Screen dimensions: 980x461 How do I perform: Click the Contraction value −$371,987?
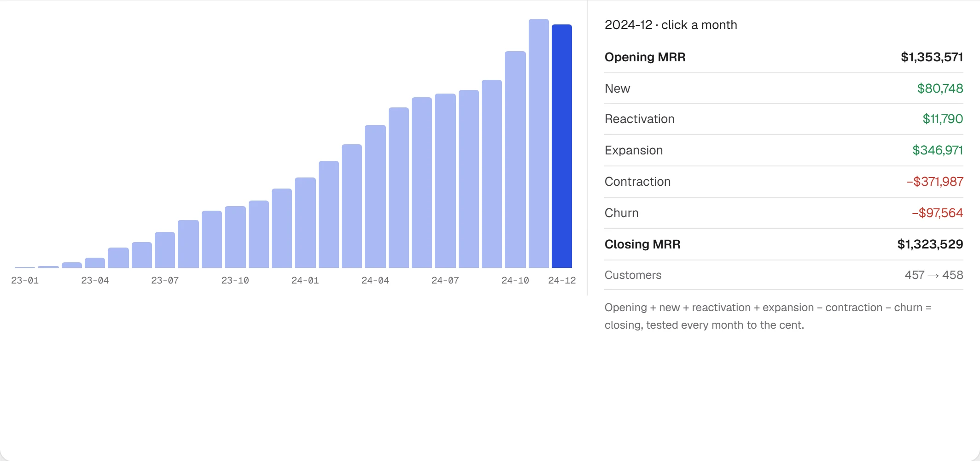coord(935,182)
